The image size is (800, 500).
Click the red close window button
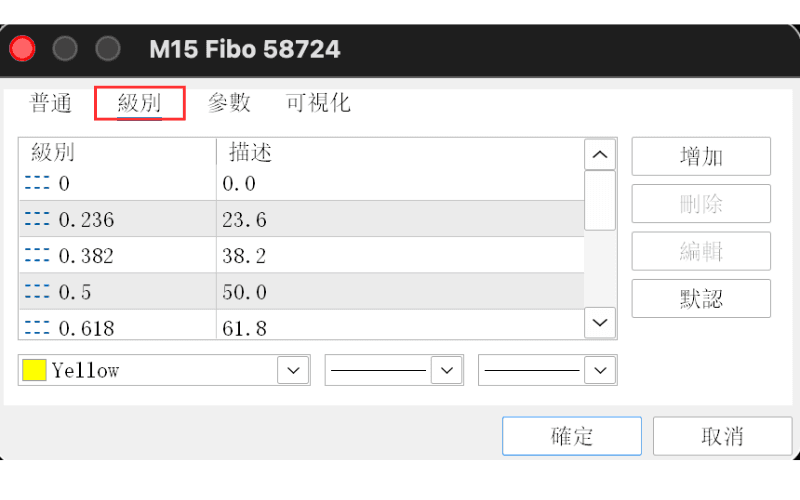pos(22,49)
